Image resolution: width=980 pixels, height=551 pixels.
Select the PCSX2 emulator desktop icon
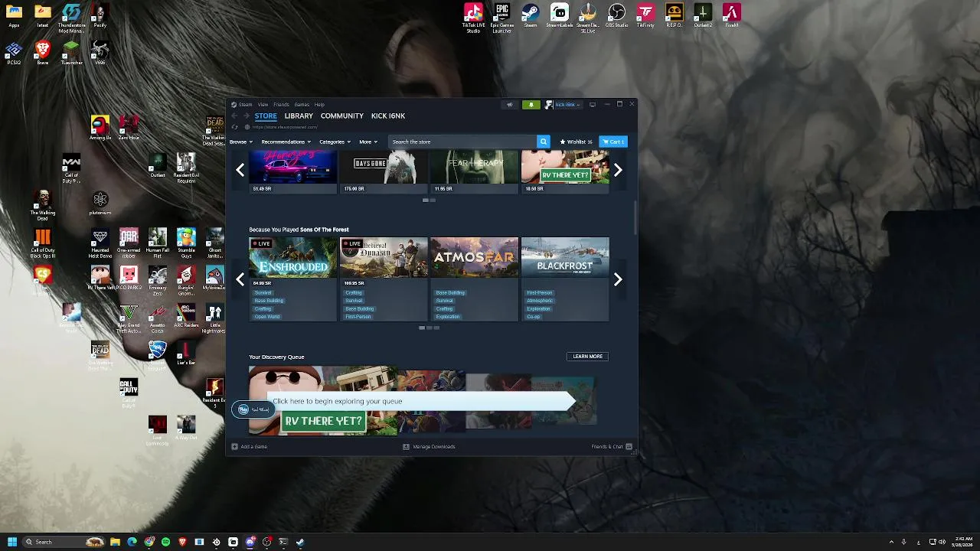point(14,51)
